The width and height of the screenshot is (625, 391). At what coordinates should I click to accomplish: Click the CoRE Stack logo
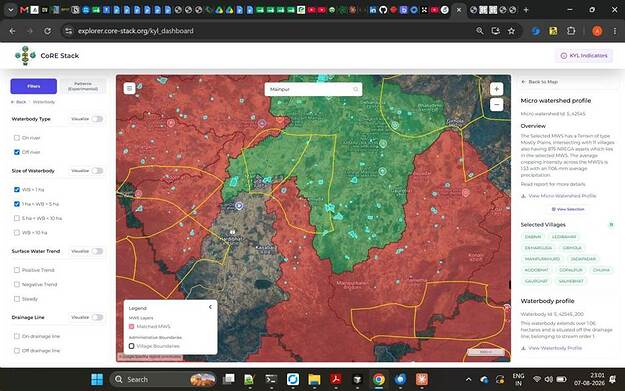pos(25,55)
